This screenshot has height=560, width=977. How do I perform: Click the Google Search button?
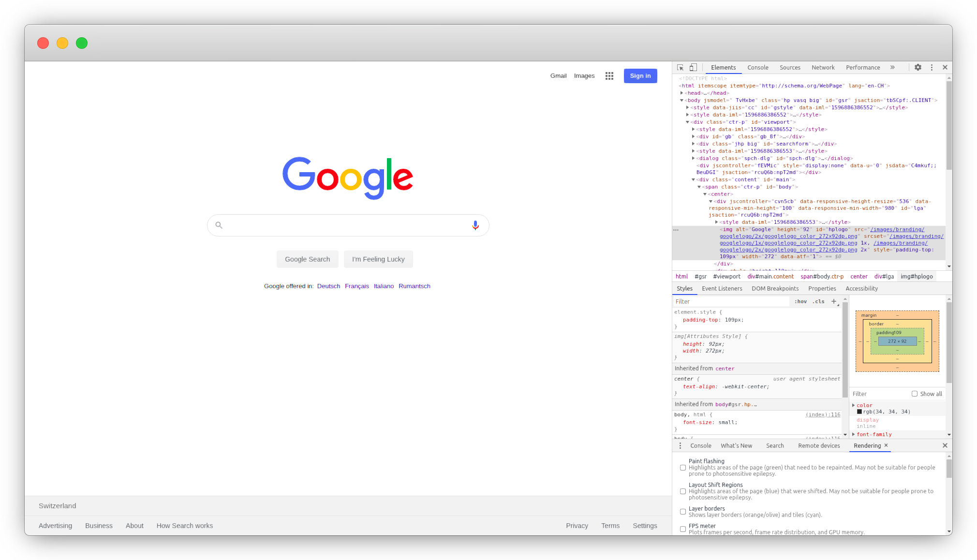[x=307, y=259]
